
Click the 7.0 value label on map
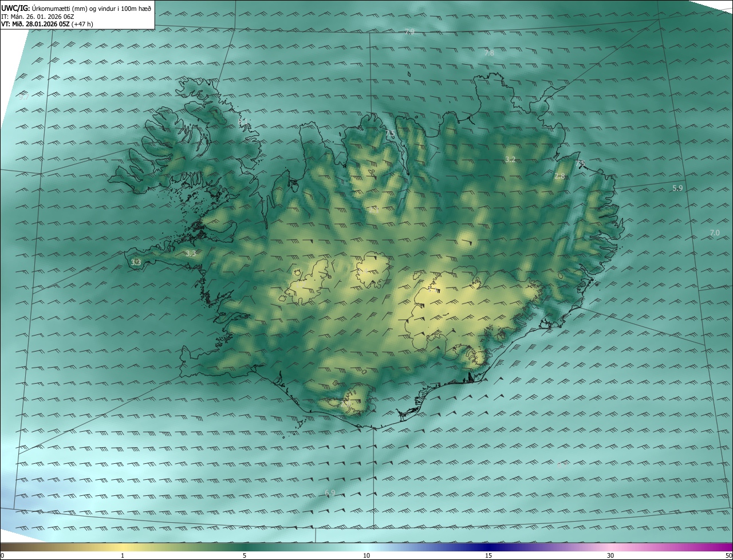715,233
